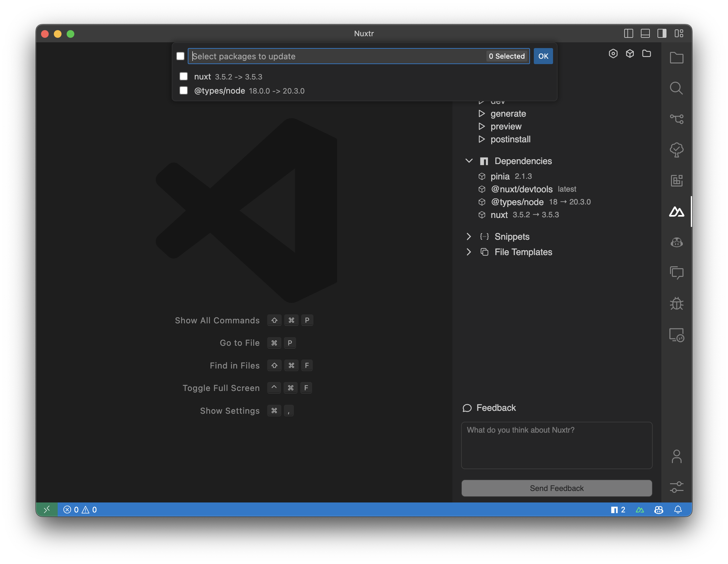
Task: Click Send Feedback button
Action: pos(557,488)
